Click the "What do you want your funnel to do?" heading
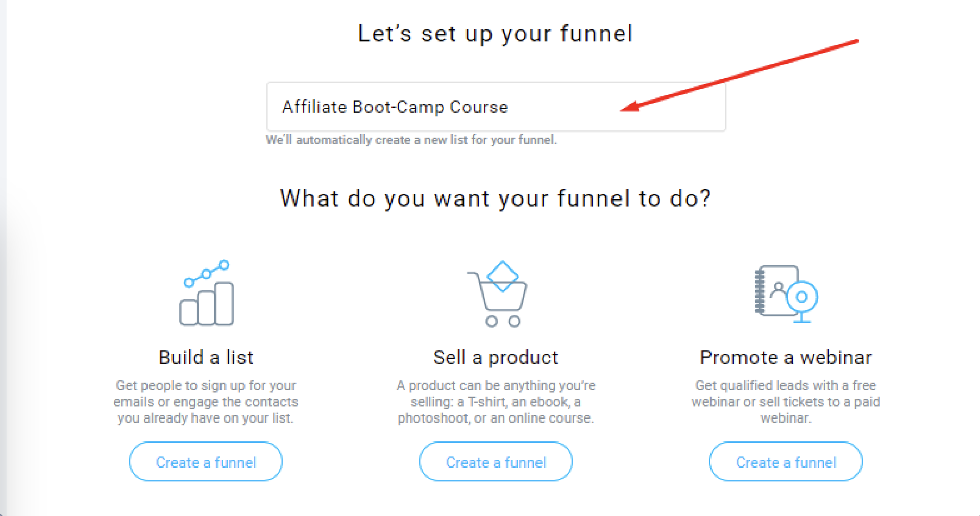The height and width of the screenshot is (516, 980). click(x=495, y=198)
